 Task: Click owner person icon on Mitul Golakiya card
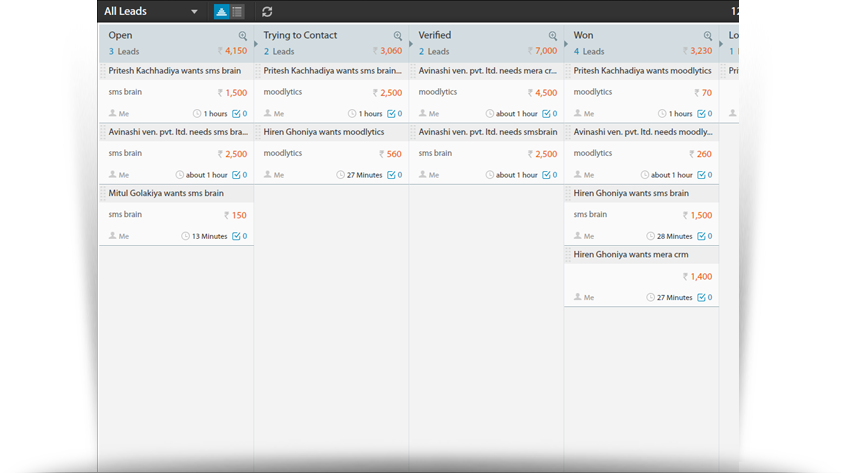113,236
